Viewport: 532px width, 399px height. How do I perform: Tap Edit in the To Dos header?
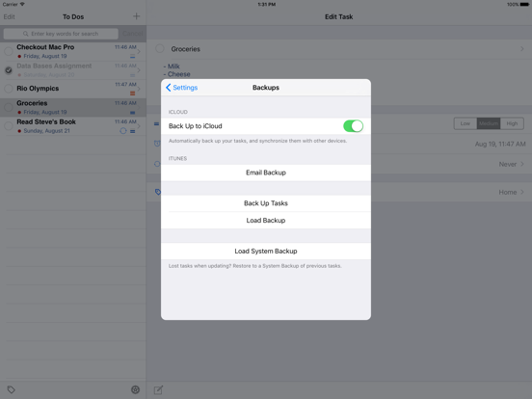[10, 16]
